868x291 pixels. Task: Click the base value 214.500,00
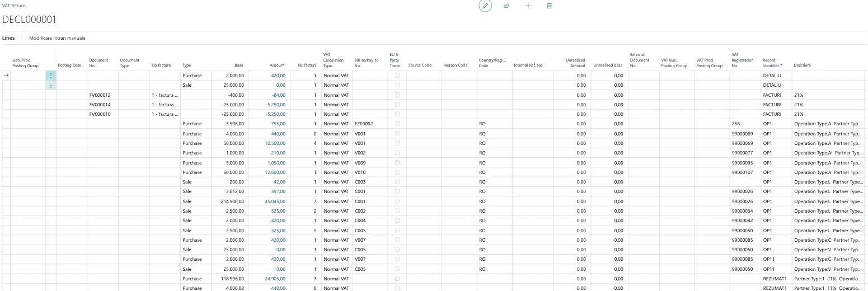(x=233, y=201)
